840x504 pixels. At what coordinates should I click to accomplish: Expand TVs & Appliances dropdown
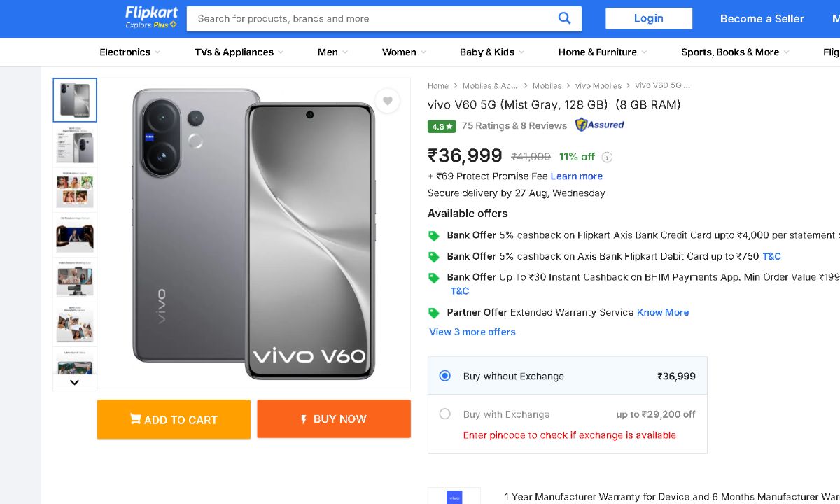[x=239, y=52]
